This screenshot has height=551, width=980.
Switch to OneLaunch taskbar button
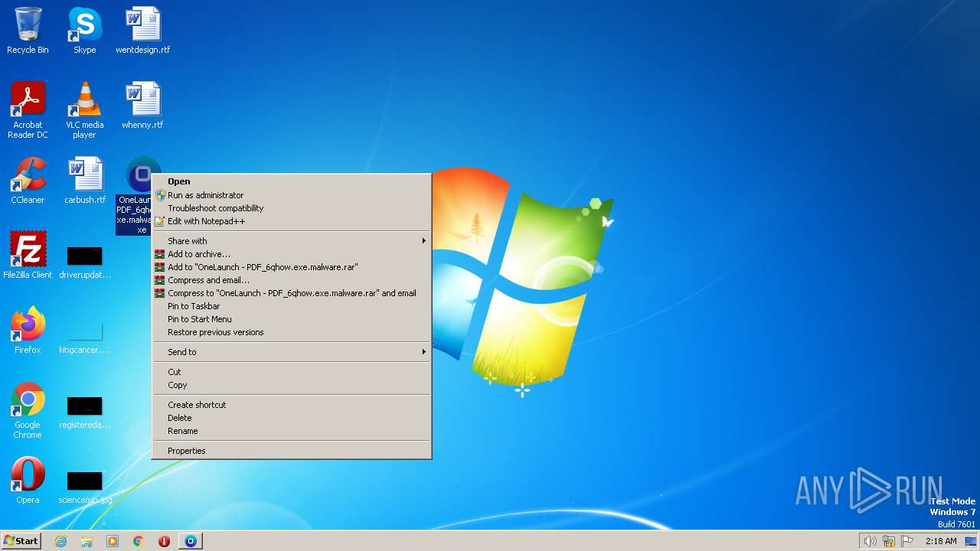191,541
